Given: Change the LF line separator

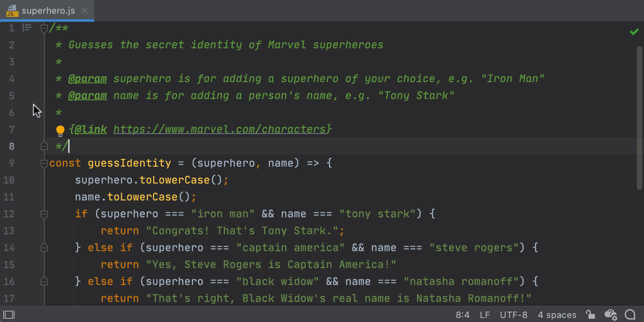Looking at the screenshot, I should click(485, 315).
